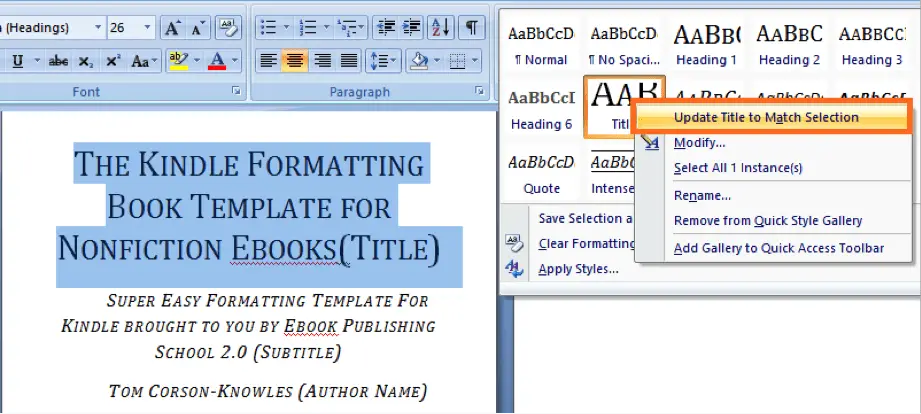
Task: Choose Rename... in the context menu
Action: (702, 196)
